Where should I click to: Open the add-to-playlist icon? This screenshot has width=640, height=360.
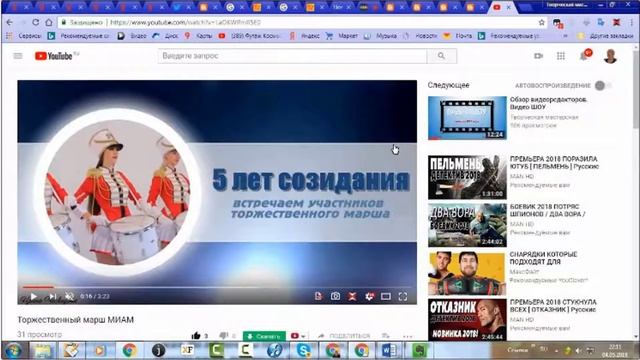click(385, 336)
